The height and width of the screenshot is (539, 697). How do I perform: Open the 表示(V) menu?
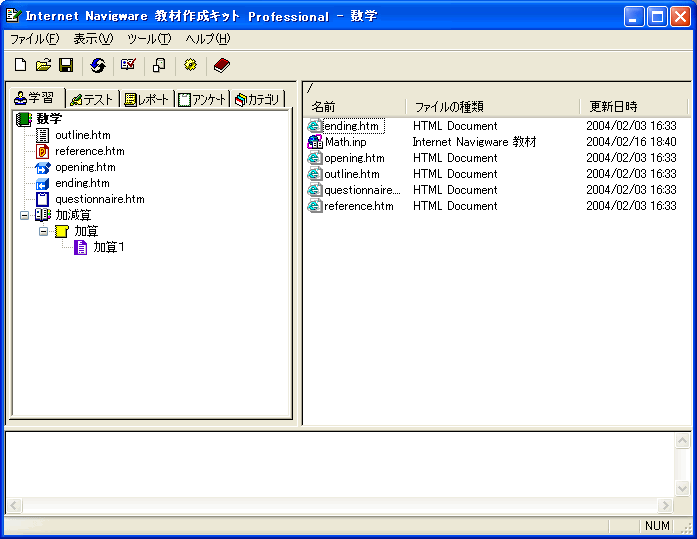[x=93, y=39]
